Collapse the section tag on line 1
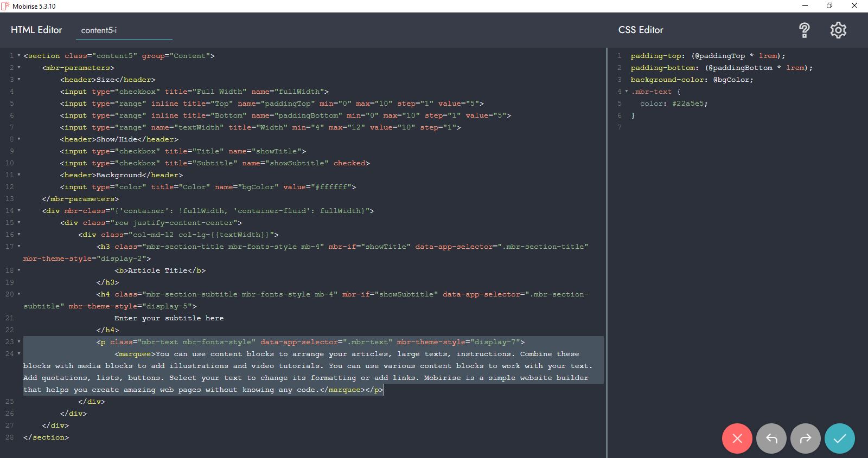 (x=19, y=56)
